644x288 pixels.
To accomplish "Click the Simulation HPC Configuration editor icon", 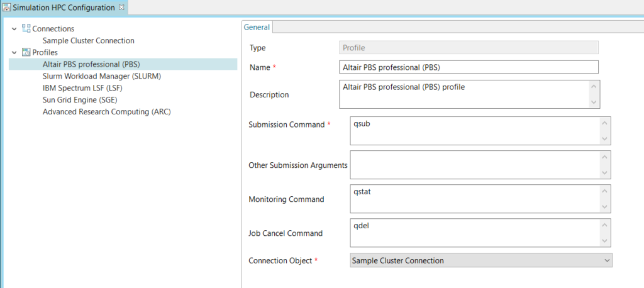I will coord(6,8).
